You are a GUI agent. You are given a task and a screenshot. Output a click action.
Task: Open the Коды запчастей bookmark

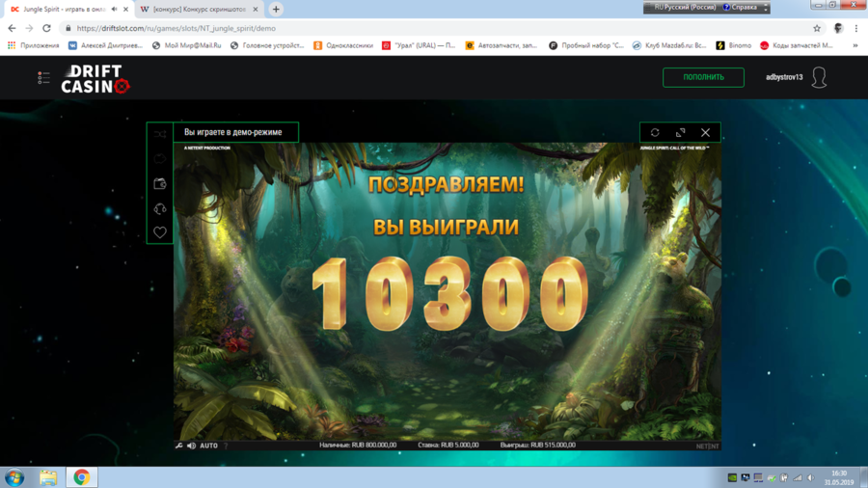point(797,45)
